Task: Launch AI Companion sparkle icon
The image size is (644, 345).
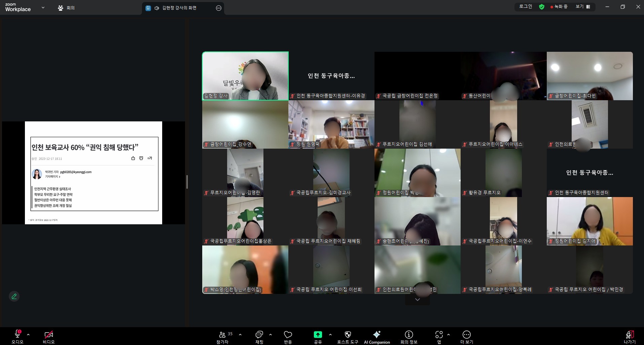Action: (x=377, y=337)
